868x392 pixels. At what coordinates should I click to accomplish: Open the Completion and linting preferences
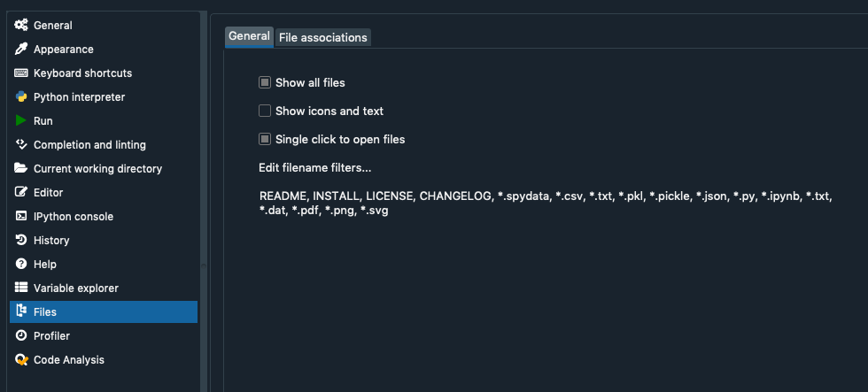coord(89,145)
